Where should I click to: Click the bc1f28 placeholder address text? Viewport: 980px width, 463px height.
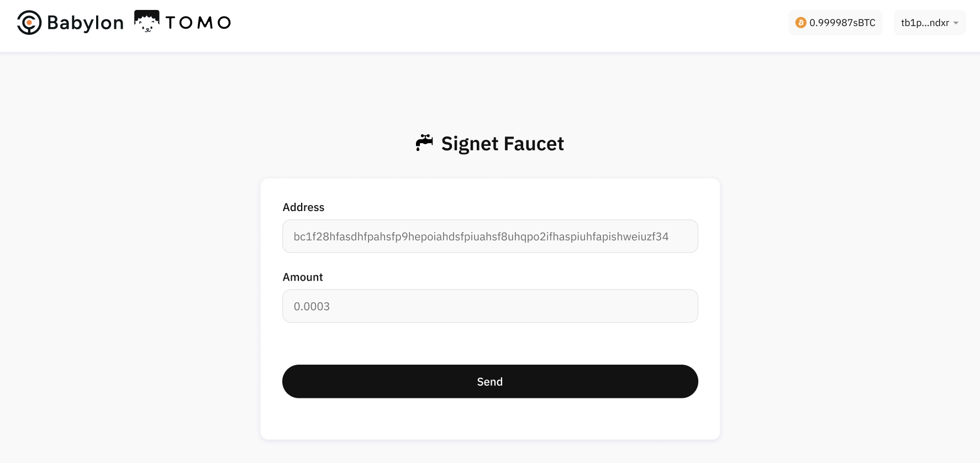pyautogui.click(x=481, y=236)
